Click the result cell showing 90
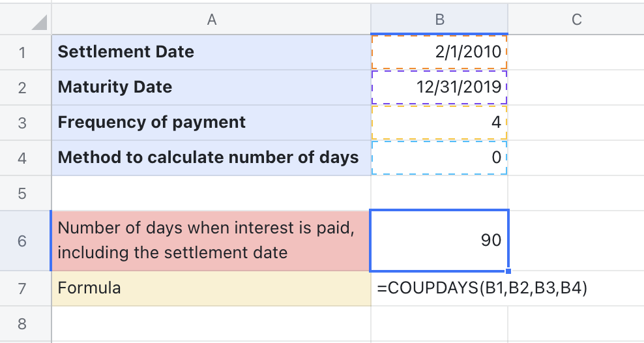Image resolution: width=644 pixels, height=343 pixels. (439, 241)
